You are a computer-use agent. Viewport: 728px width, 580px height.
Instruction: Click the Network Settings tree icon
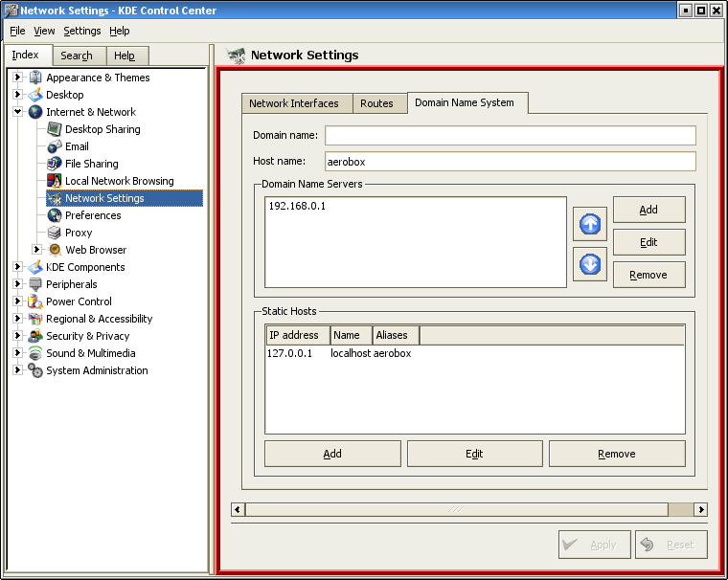coord(55,198)
